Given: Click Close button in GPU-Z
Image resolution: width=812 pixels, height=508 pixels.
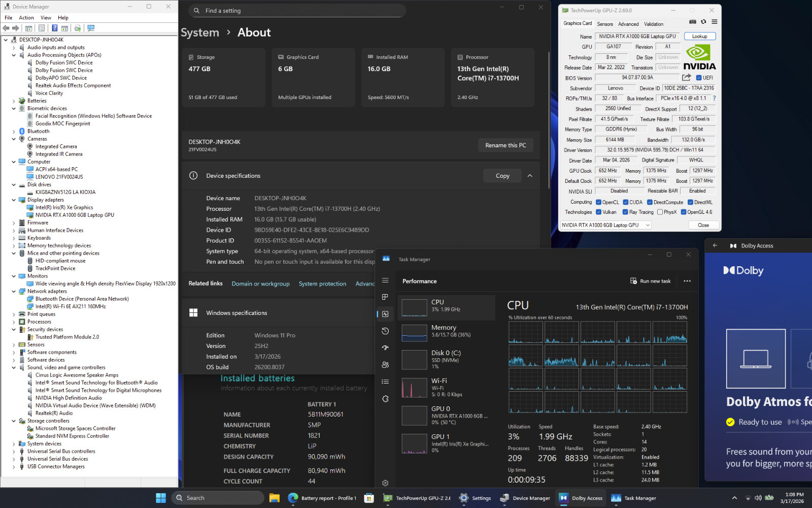Looking at the screenshot, I should (x=703, y=225).
